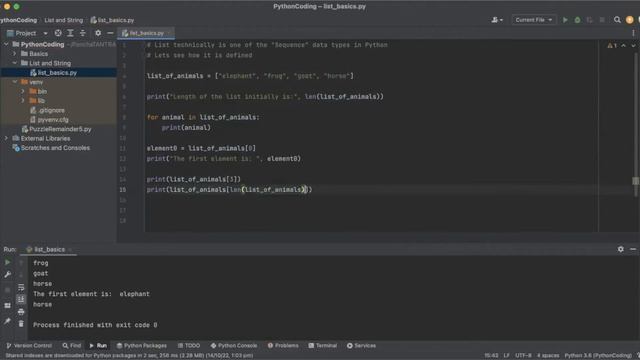The image size is (640, 360).
Task: Rerun list_basics with the green play icon
Action: pos(7,262)
